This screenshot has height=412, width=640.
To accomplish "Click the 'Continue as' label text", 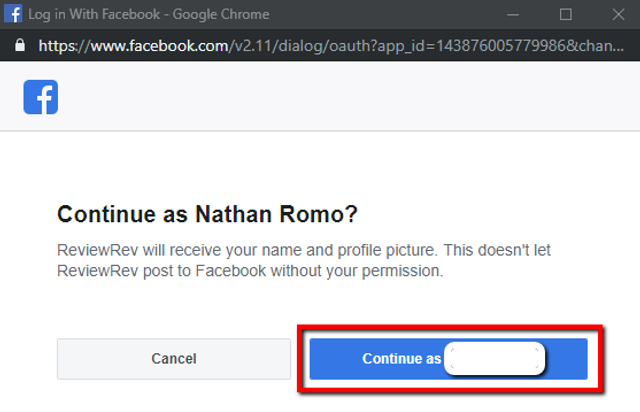I will click(402, 359).
